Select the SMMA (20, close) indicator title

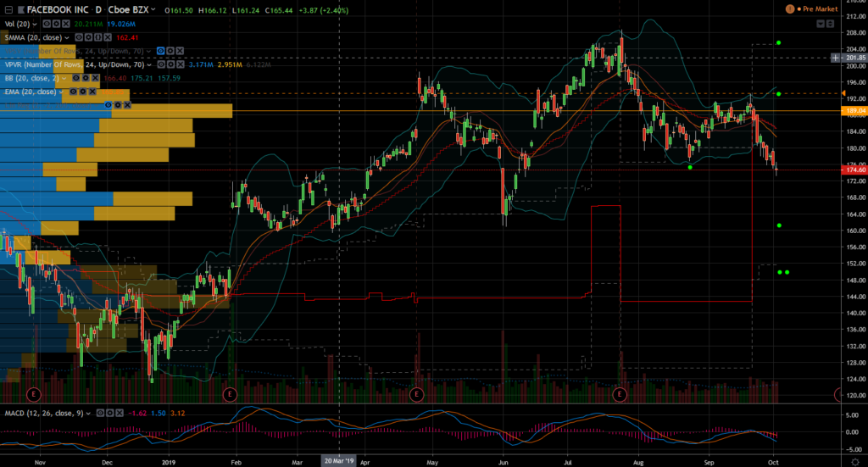click(33, 37)
